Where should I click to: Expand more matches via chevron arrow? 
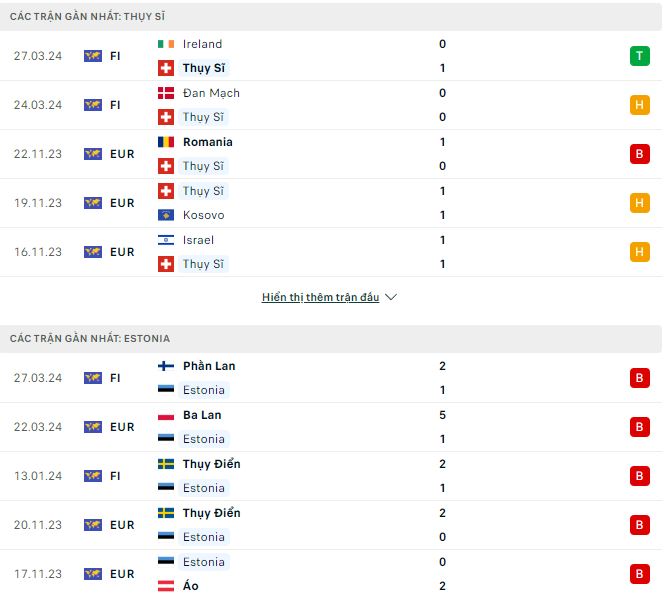point(391,297)
